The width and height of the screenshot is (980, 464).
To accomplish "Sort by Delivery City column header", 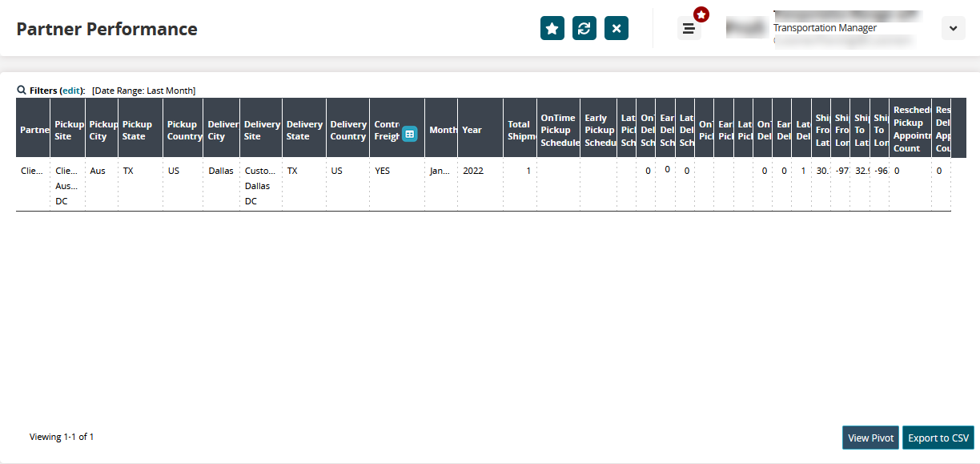I will point(222,128).
